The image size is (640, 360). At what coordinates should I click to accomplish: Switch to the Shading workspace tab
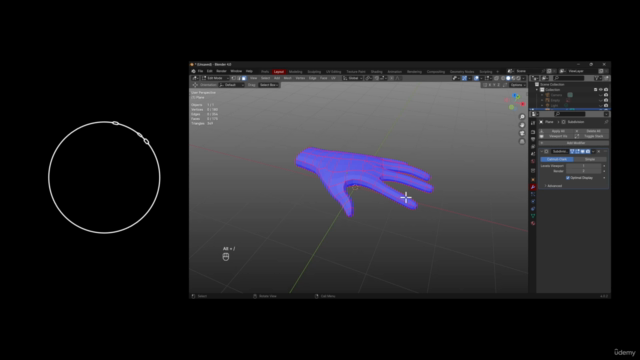coord(376,72)
